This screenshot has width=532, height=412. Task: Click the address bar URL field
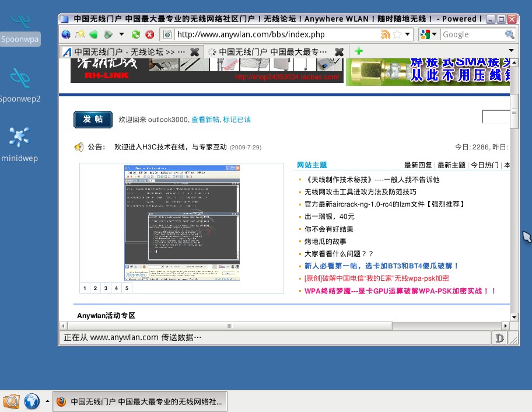[276, 34]
